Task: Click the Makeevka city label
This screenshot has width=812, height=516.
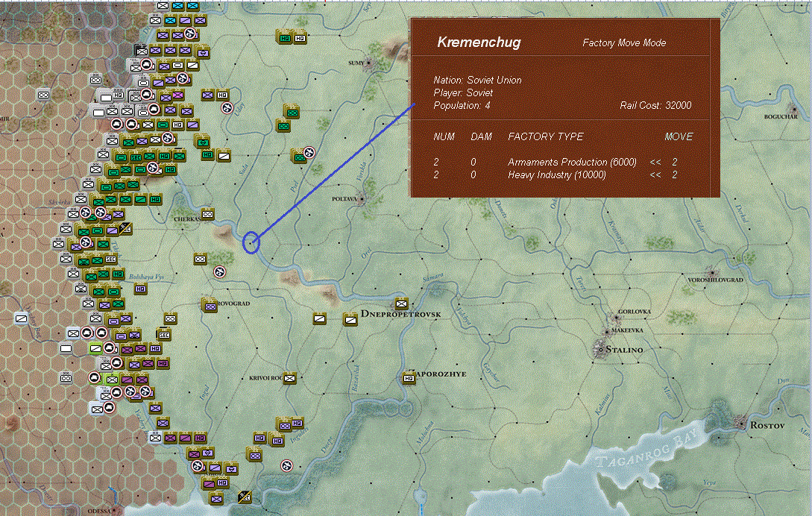Action: [x=627, y=330]
